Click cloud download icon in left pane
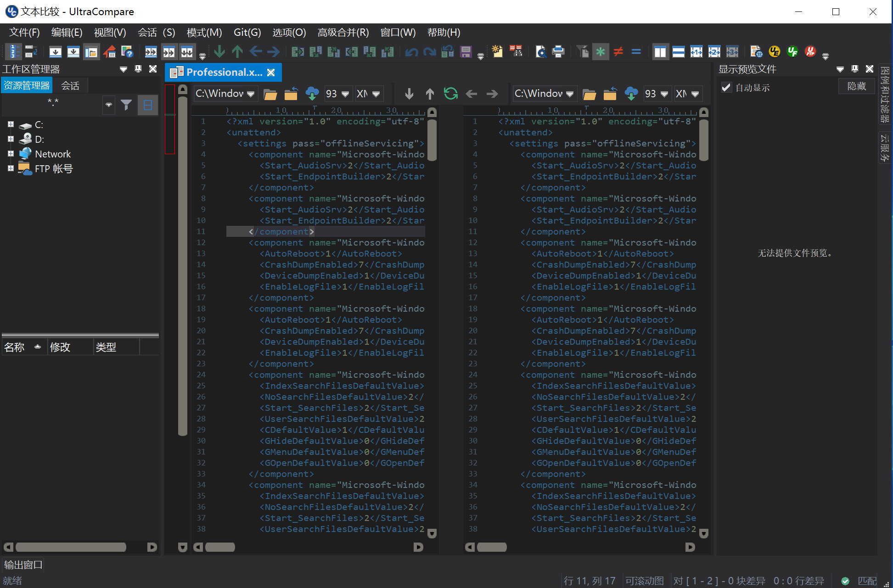 coord(312,94)
